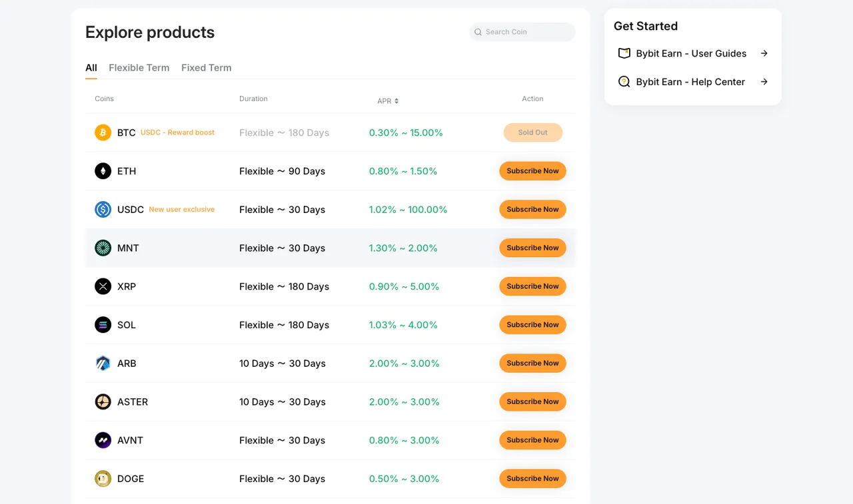This screenshot has height=504, width=853.
Task: Click the Get Started heading
Action: pyautogui.click(x=646, y=26)
